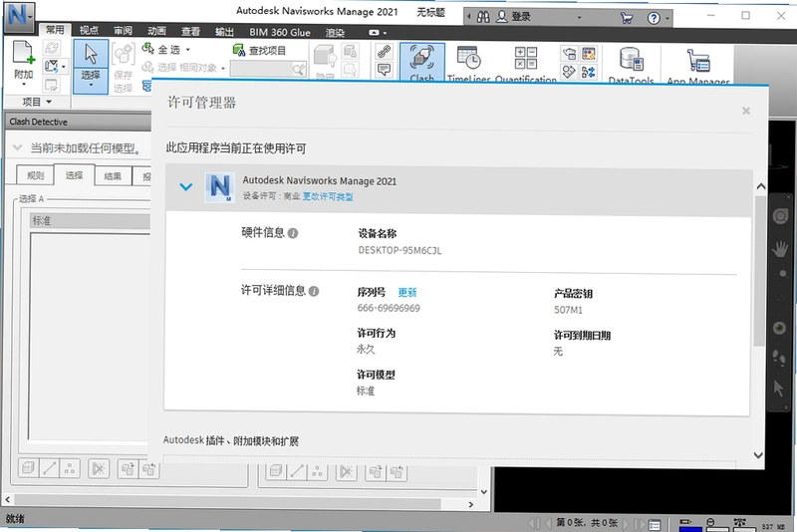Viewport: 797px width, 532px height.
Task: Collapse the Navisworks Manage 2021 license chevron
Action: [186, 187]
